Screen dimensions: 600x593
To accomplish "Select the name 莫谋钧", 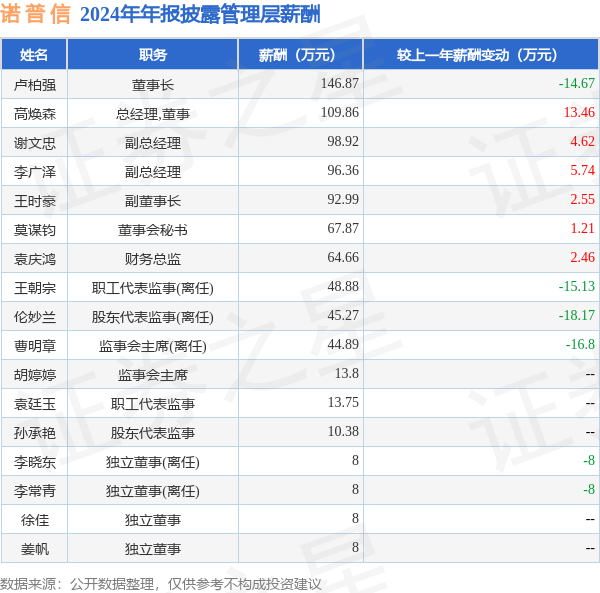I will click(35, 230).
